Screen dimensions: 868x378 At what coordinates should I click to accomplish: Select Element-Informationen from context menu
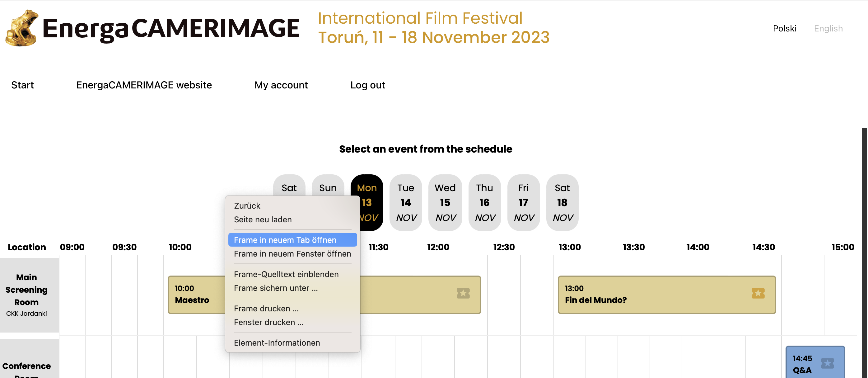(x=277, y=343)
